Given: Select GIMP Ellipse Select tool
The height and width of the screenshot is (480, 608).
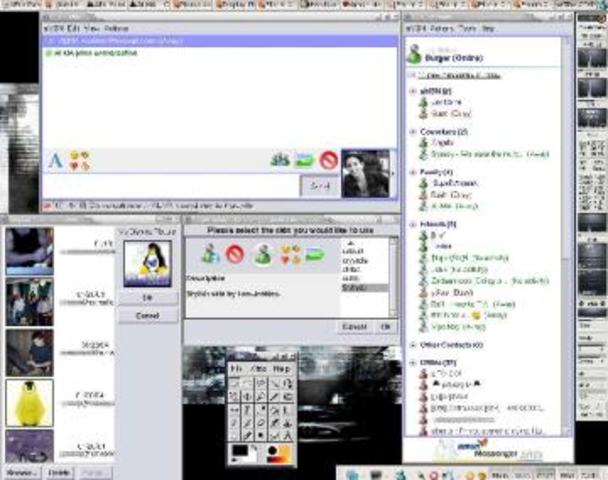Looking at the screenshot, I should click(x=248, y=383).
